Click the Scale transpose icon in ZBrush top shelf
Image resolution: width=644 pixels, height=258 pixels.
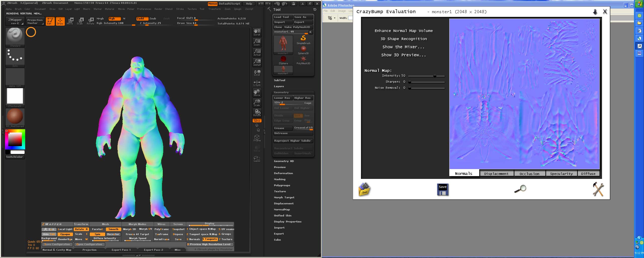[80, 21]
